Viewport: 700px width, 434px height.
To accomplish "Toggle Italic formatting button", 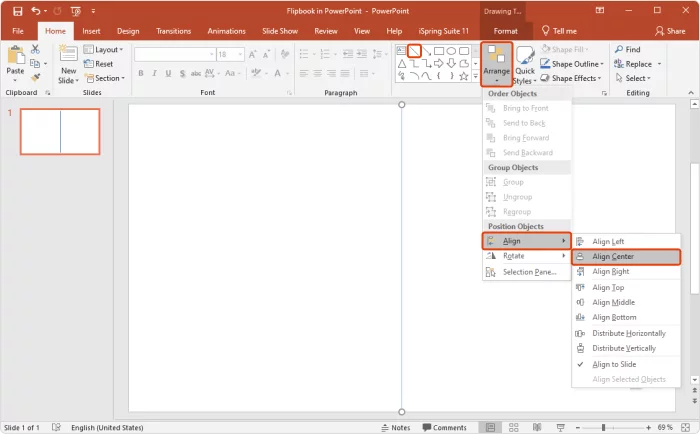I will (x=154, y=73).
